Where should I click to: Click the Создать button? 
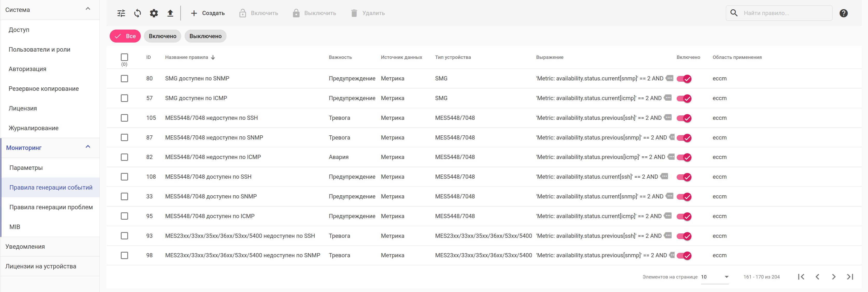pos(208,13)
